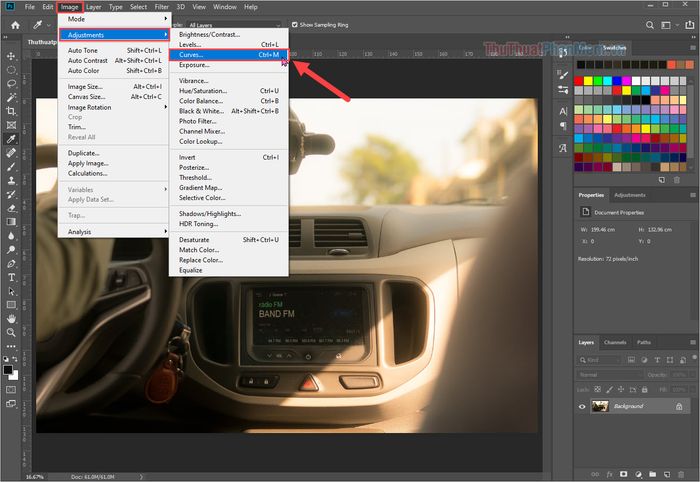This screenshot has height=482, width=700.
Task: Open the Properties panel options menu
Action: 692,195
